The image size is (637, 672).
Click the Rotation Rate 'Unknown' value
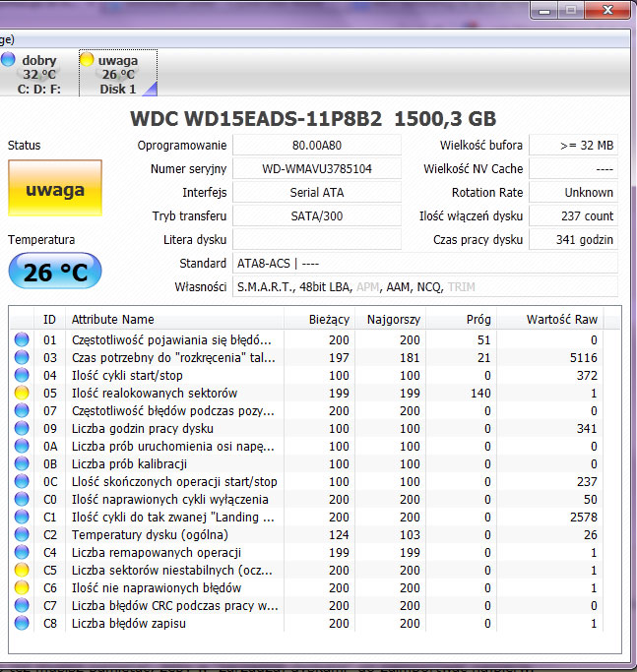[x=573, y=193]
